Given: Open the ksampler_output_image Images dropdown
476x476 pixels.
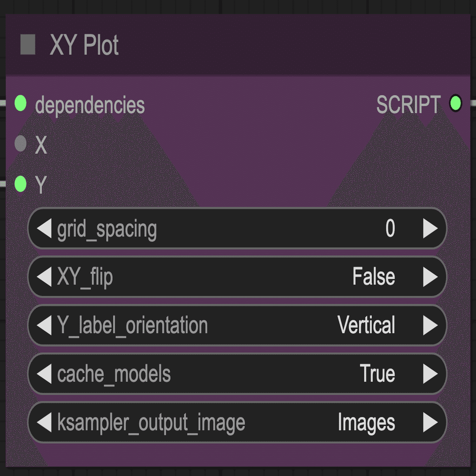Looking at the screenshot, I should 237,422.
